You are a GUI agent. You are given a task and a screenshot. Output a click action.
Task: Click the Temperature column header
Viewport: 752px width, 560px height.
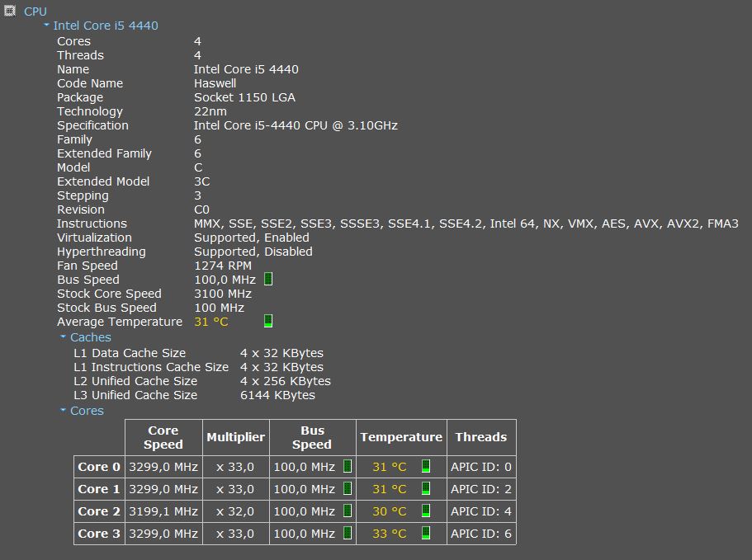click(401, 437)
